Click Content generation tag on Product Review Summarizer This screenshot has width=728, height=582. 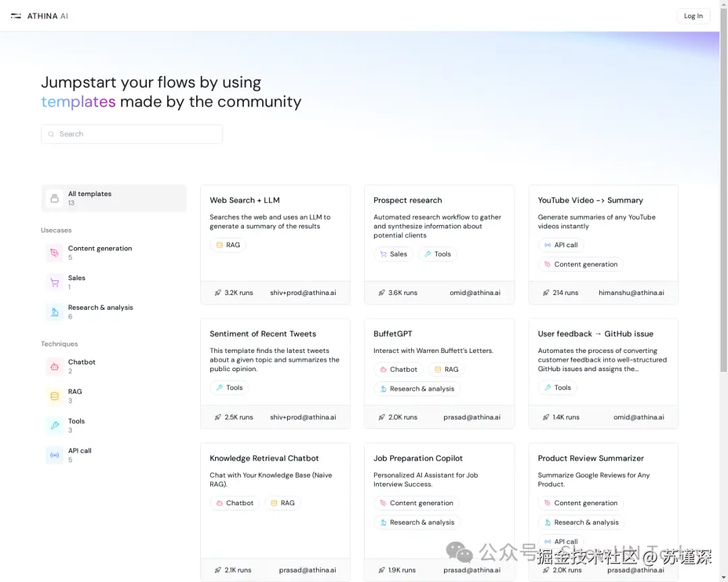tap(580, 503)
